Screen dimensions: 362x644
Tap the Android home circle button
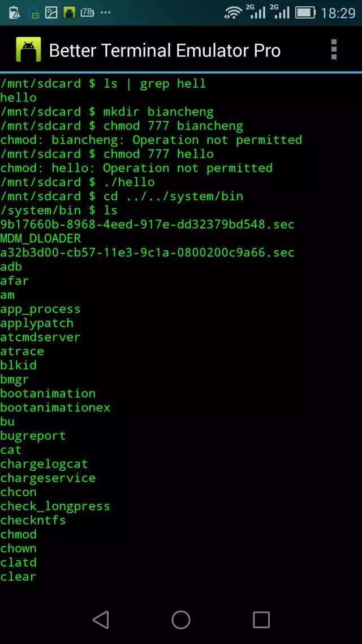click(x=180, y=620)
